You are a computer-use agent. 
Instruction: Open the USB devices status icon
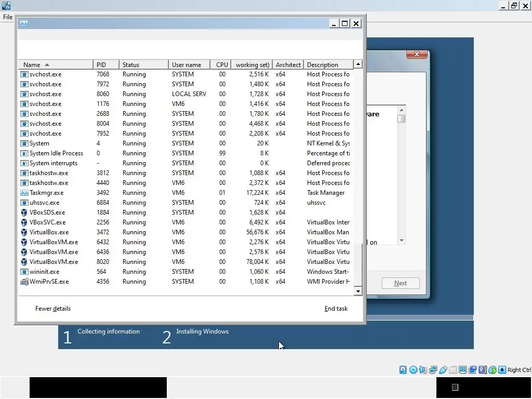pyautogui.click(x=443, y=370)
